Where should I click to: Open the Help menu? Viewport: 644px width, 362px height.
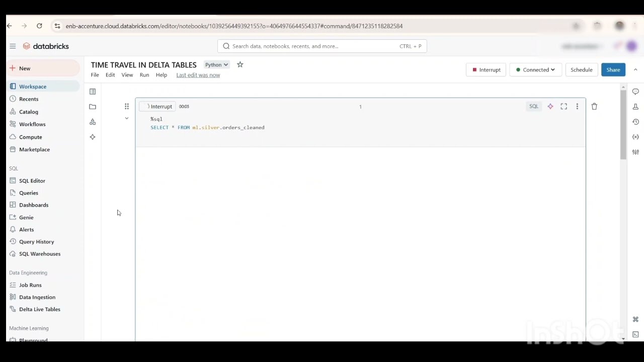(x=162, y=75)
